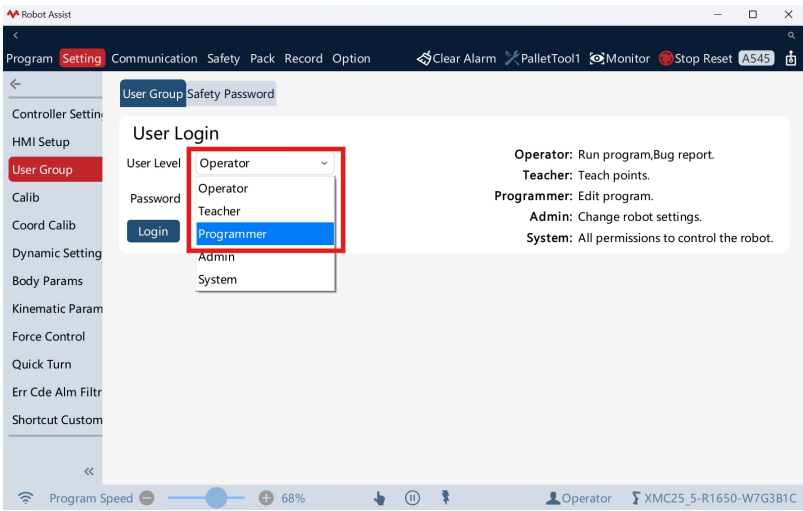Open HMI Setup in the sidebar
Viewport: 803px width, 511px height.
tap(55, 142)
